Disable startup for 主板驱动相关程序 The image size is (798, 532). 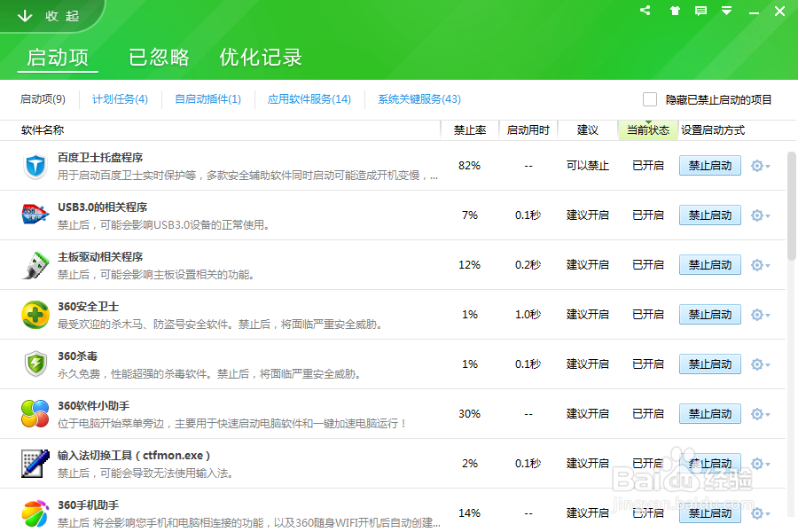pyautogui.click(x=710, y=265)
